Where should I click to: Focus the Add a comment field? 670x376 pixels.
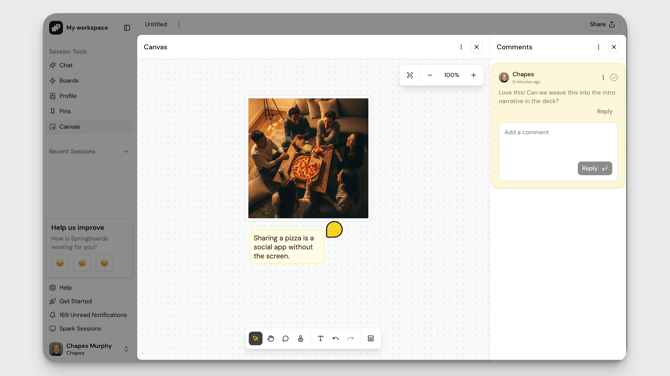click(x=558, y=152)
